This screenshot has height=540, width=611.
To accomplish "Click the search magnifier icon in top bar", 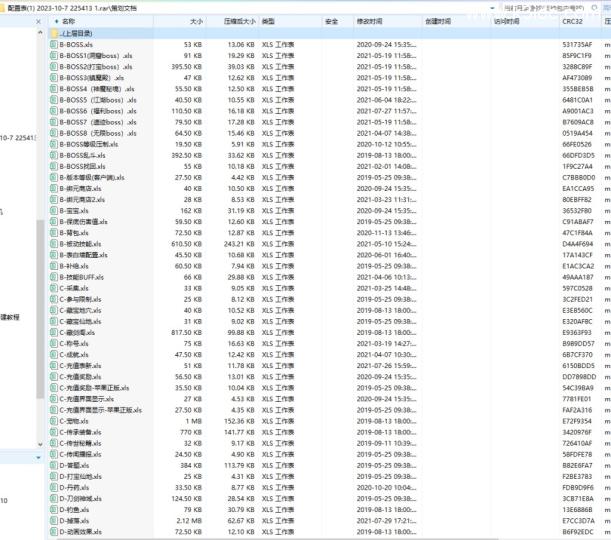I will click(595, 8).
